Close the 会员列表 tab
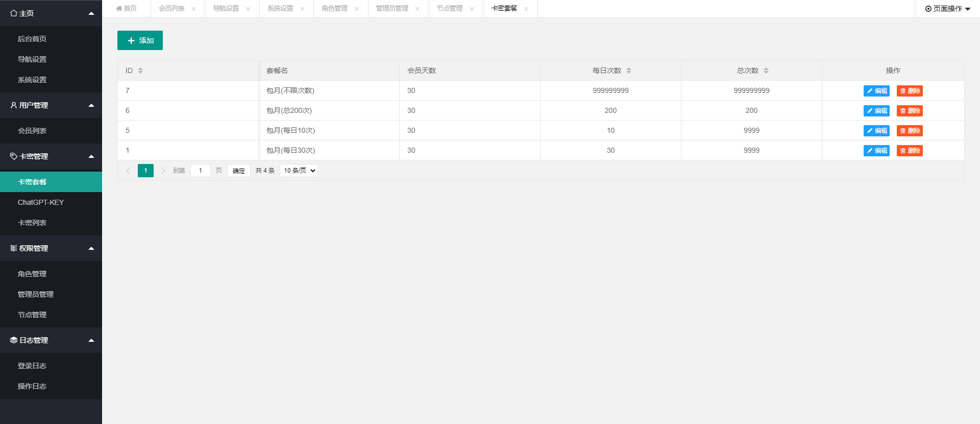Viewport: 980px width, 424px height. (193, 9)
